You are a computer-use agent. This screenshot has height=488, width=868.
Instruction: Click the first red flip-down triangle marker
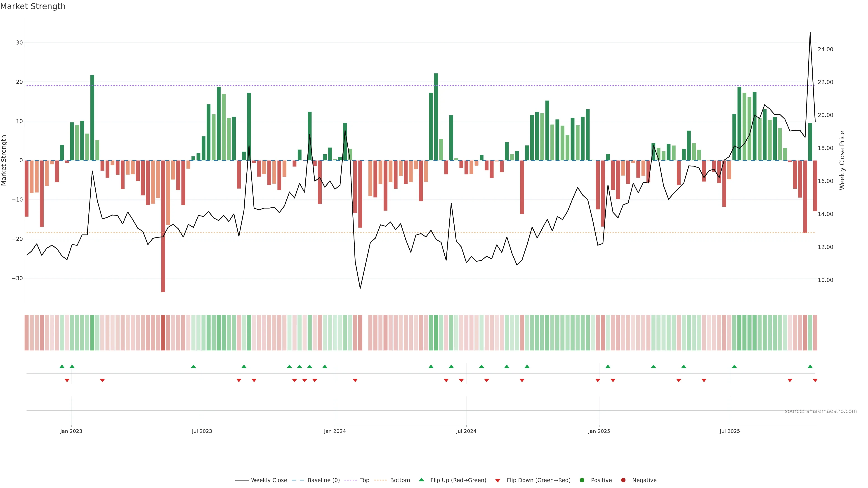(x=67, y=380)
